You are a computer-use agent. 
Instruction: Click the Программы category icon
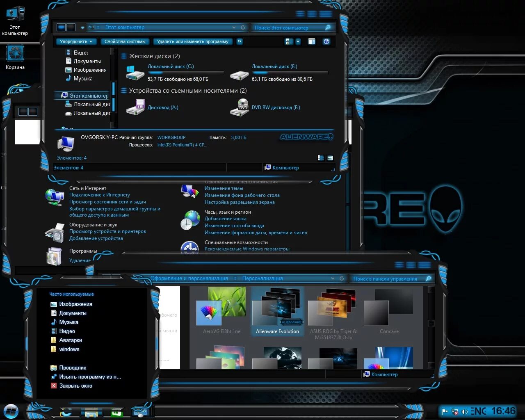click(54, 256)
